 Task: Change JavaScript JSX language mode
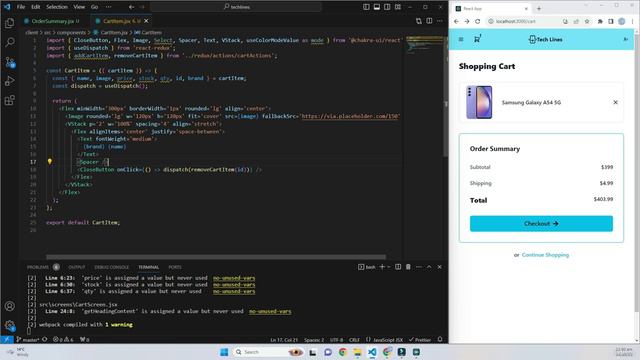click(384, 339)
